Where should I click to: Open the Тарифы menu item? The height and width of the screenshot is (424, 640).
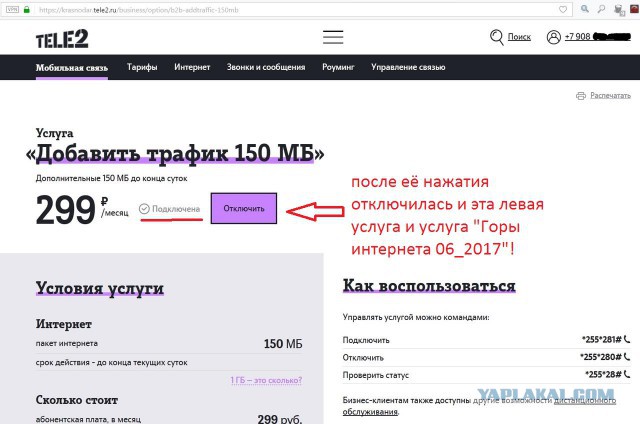tap(142, 67)
